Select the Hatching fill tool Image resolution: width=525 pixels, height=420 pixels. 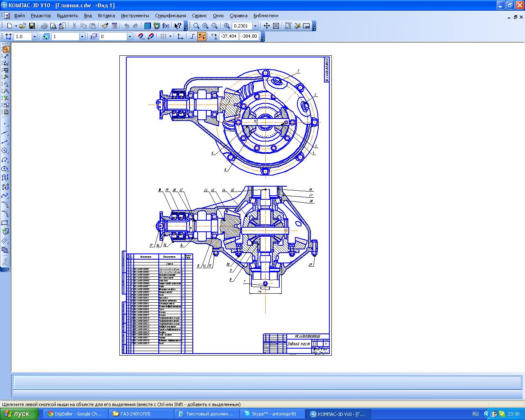[x=5, y=241]
